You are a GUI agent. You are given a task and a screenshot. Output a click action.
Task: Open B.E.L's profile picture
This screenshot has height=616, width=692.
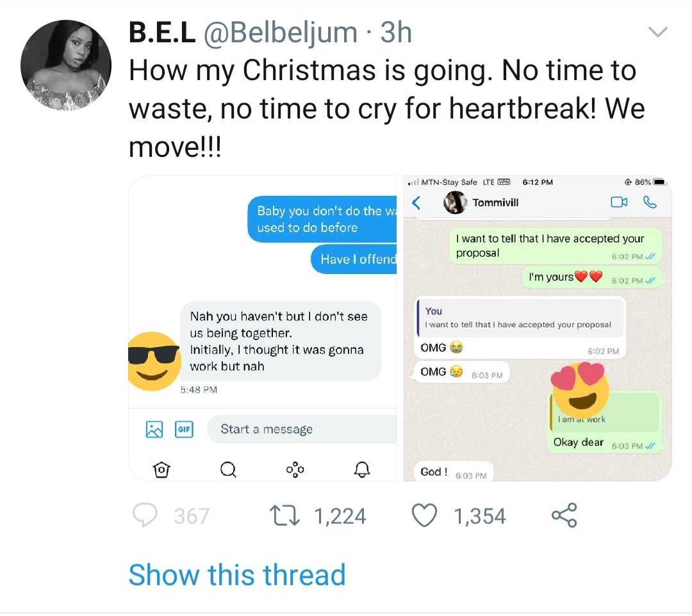coord(65,65)
